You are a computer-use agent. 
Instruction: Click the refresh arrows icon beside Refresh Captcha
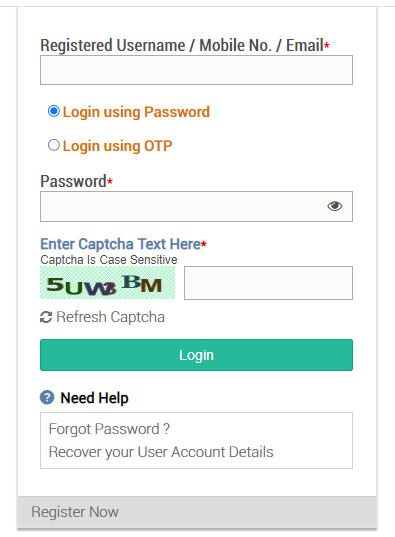(x=46, y=317)
